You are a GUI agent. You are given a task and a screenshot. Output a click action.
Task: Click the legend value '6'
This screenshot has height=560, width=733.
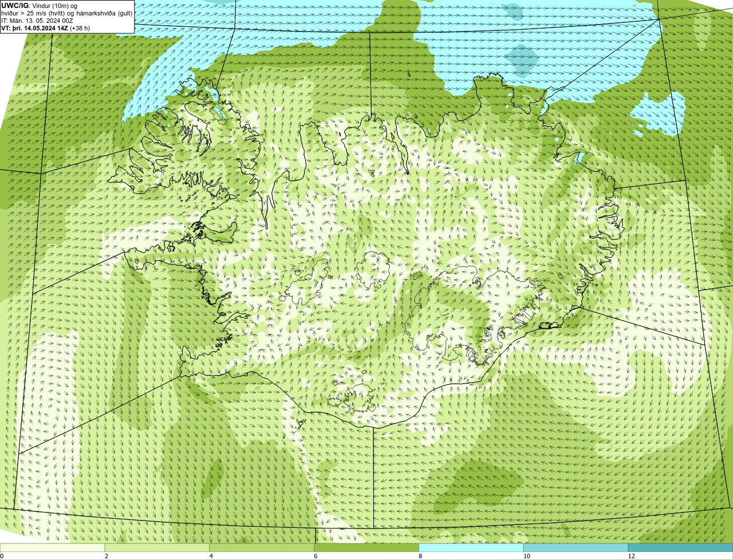click(x=316, y=556)
